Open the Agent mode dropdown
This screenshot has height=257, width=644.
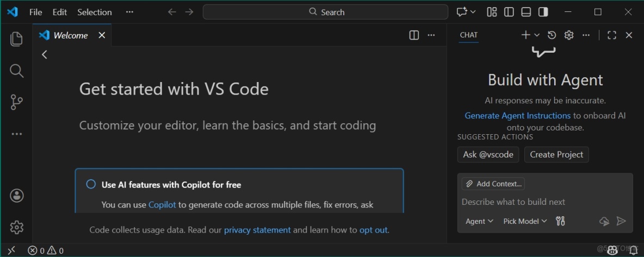tap(479, 221)
